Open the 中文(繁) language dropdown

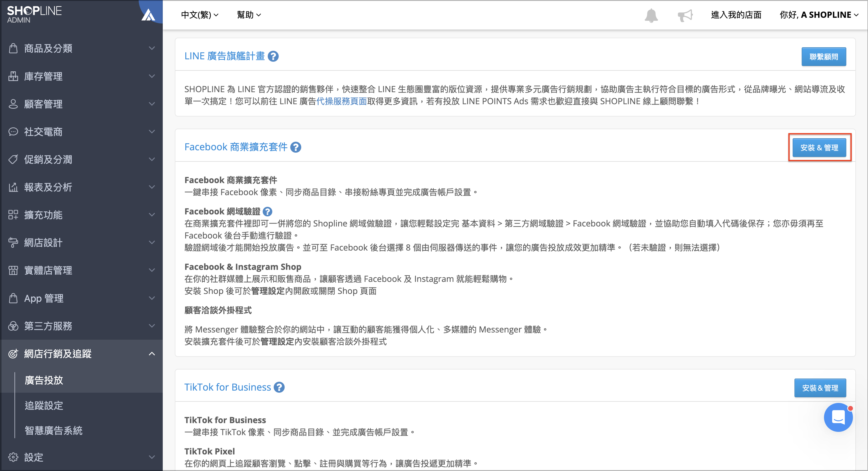coord(200,15)
